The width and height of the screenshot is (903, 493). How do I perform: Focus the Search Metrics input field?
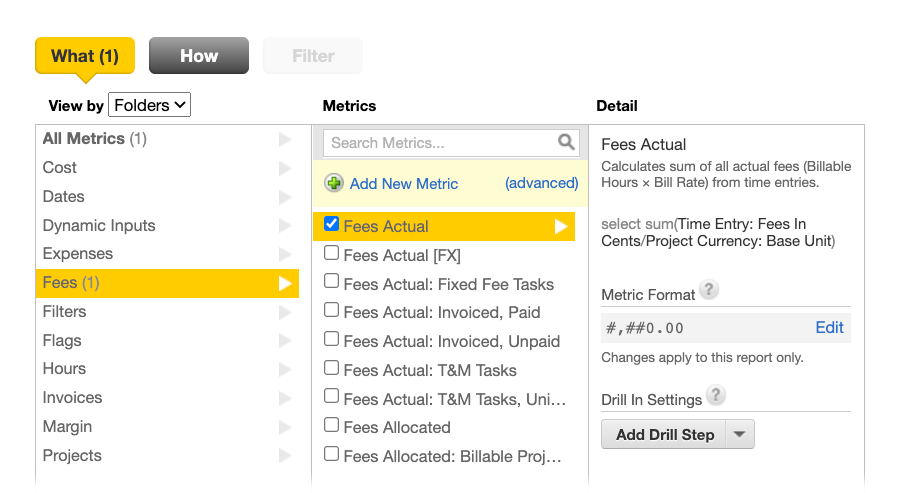(x=441, y=143)
